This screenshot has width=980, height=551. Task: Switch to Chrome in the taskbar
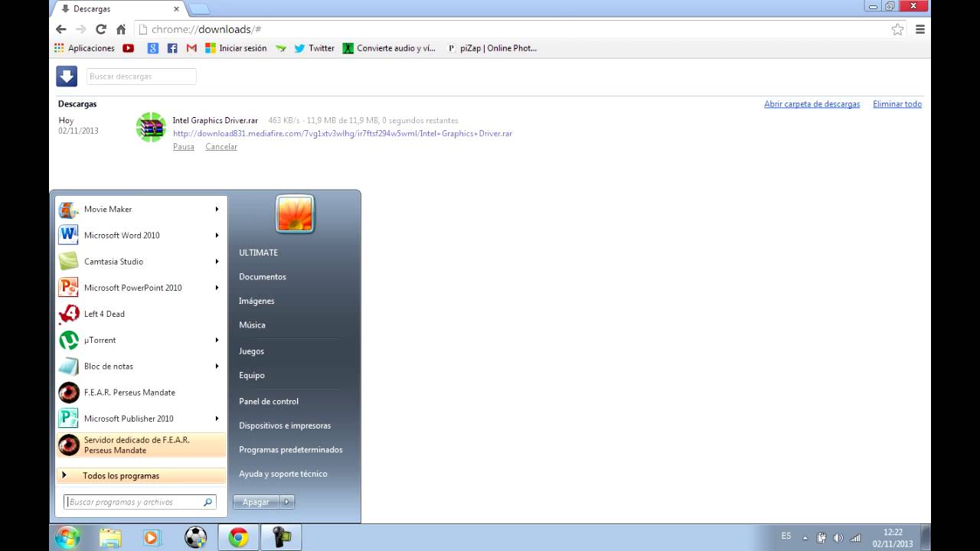point(238,537)
